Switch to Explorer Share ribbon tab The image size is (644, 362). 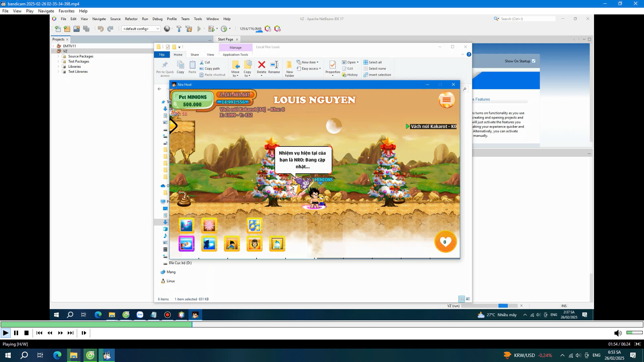point(195,55)
